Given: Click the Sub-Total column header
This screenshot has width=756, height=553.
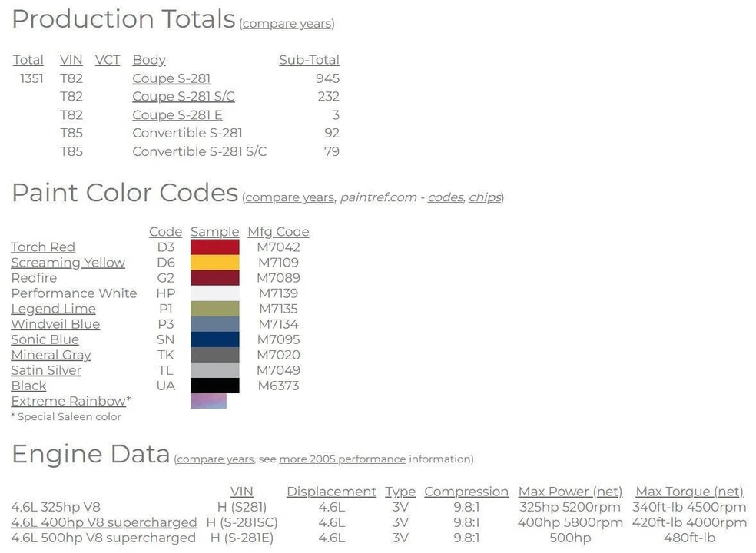Looking at the screenshot, I should point(309,60).
